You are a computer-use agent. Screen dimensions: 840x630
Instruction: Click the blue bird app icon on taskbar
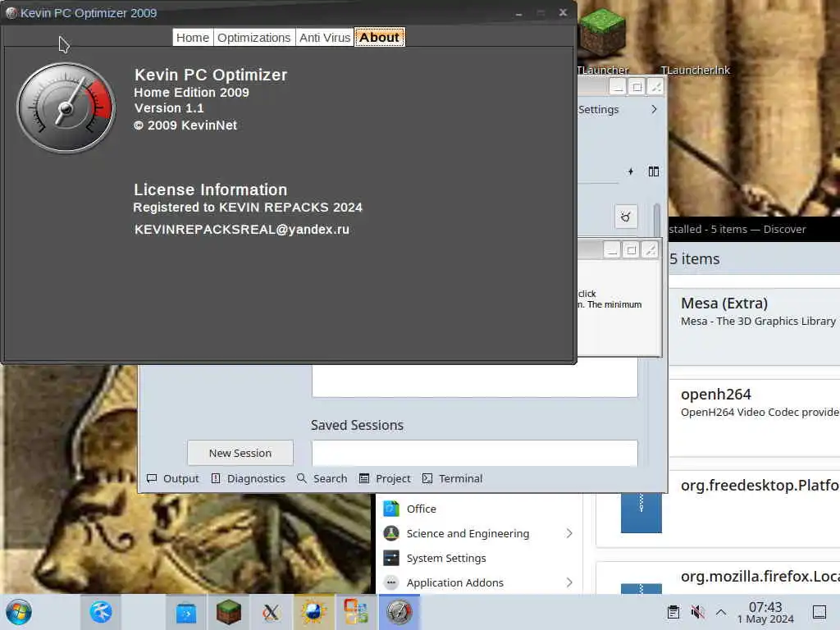[x=101, y=612]
